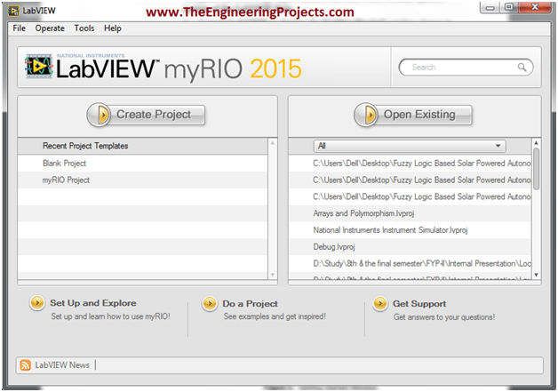This screenshot has width=558, height=392.
Task: Click the Open Existing button
Action: (413, 115)
